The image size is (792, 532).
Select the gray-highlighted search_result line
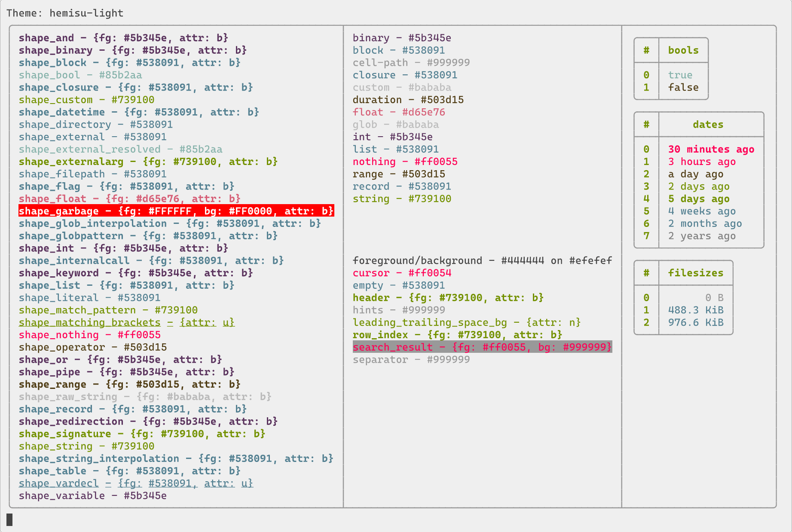tap(482, 347)
